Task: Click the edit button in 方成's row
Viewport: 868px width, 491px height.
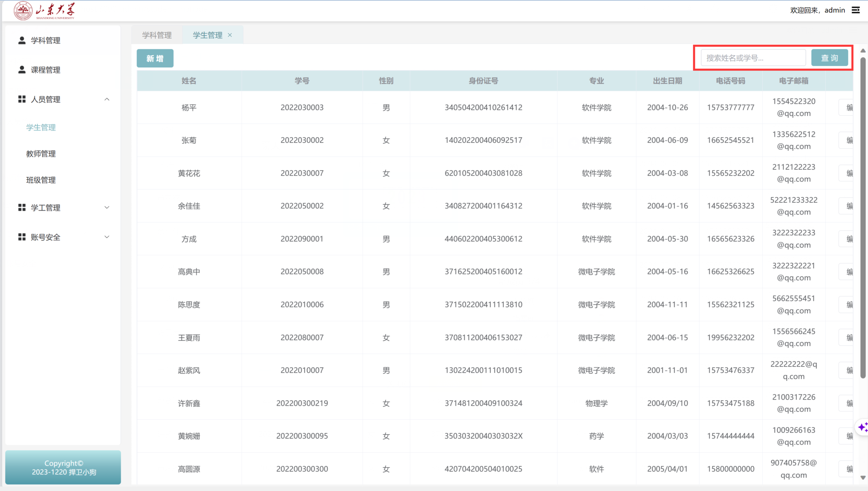Action: tap(846, 239)
